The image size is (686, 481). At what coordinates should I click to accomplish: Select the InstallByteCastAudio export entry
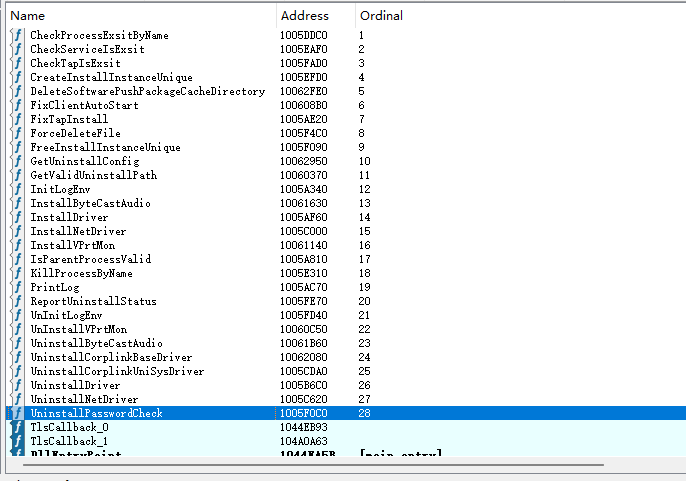click(90, 203)
